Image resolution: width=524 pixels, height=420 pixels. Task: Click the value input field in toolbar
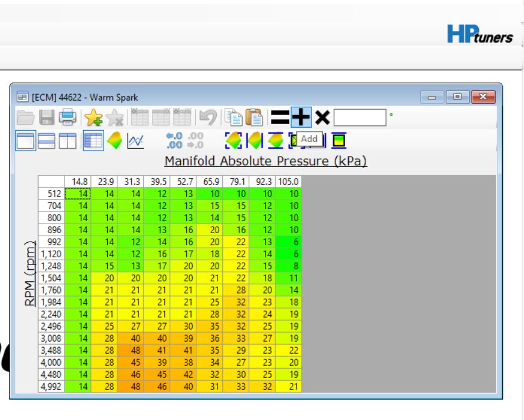[x=359, y=117]
